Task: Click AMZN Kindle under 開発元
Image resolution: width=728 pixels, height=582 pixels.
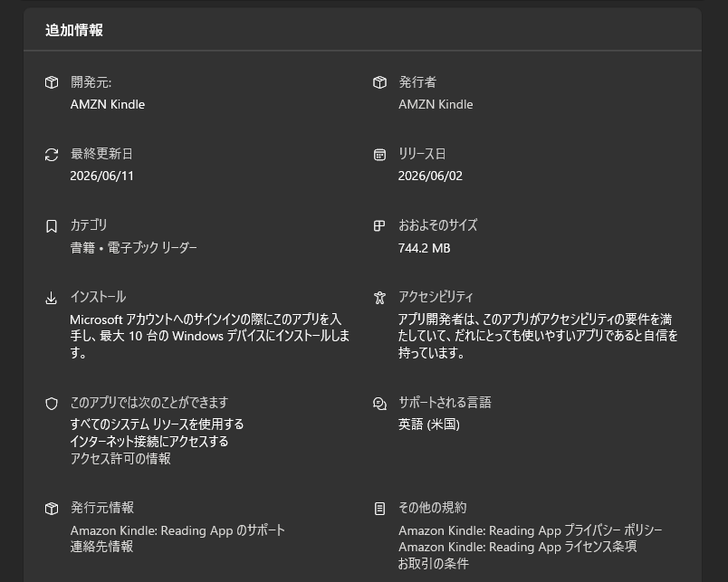Action: [x=108, y=104]
